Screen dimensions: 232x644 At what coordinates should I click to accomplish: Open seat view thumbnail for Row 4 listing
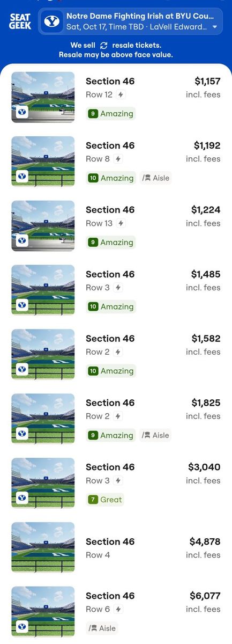pos(43,547)
